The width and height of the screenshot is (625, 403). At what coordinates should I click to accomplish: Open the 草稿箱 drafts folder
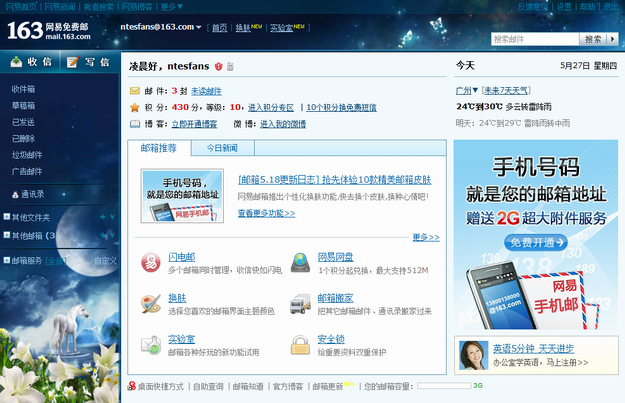click(x=23, y=106)
